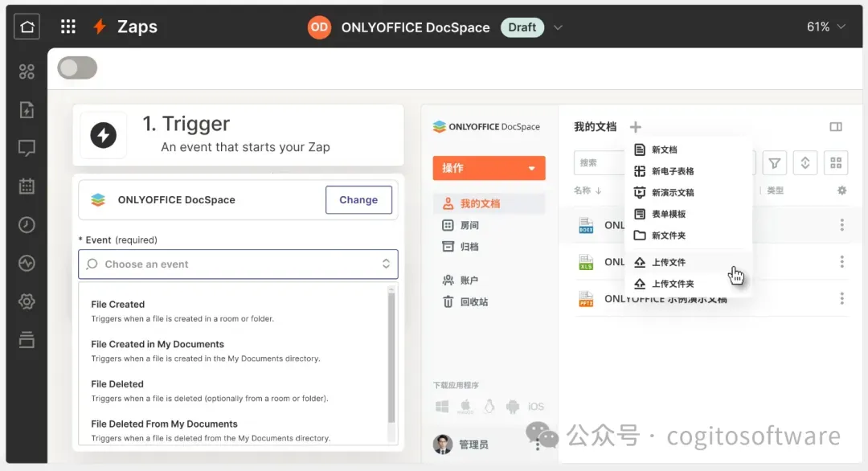This screenshot has width=868, height=471.
Task: Open the DOCX file row menu
Action: click(842, 225)
